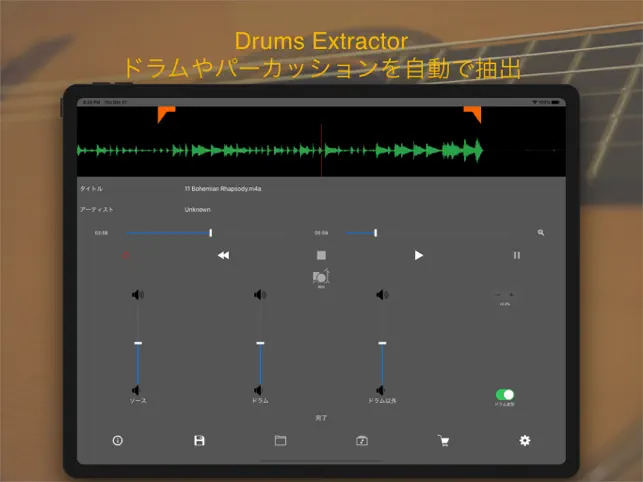Open the info screen via circled-i icon
643x482 pixels.
click(118, 441)
